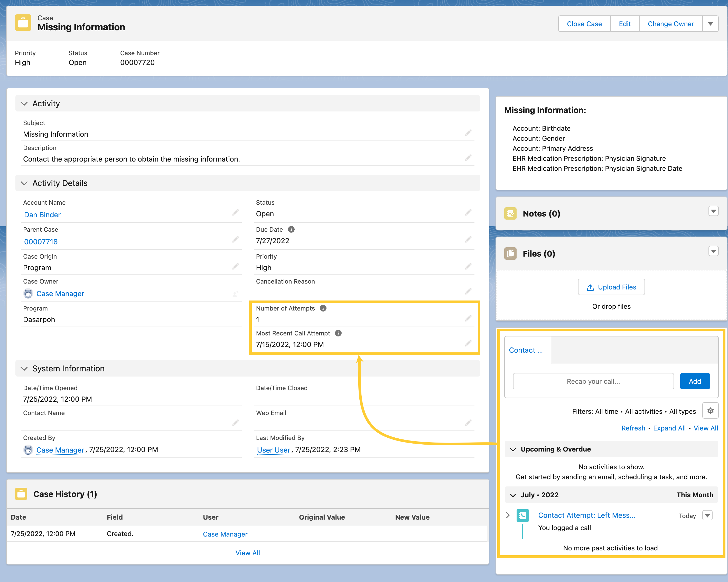The image size is (728, 582).
Task: Open the Case Owner Case Manager link
Action: (60, 294)
